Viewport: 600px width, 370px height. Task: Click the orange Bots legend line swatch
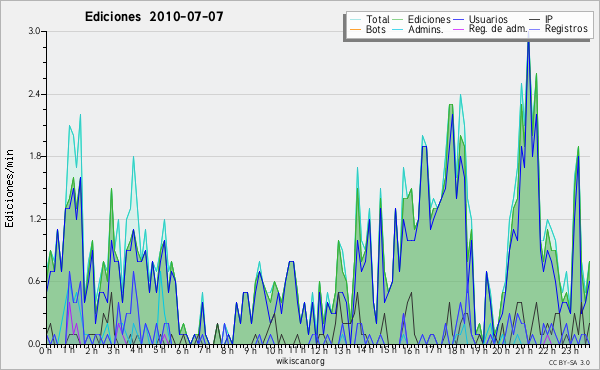(x=356, y=29)
